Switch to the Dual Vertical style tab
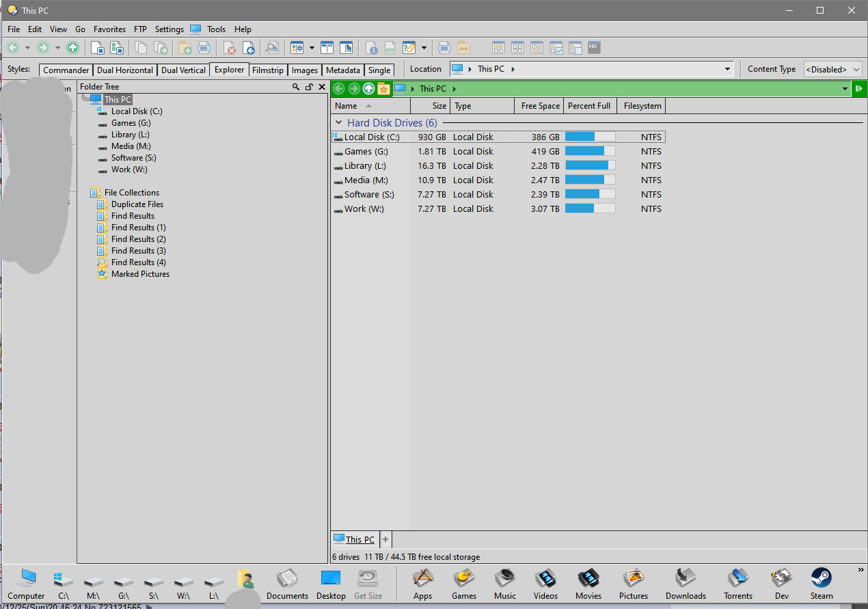This screenshot has height=609, width=868. point(183,70)
